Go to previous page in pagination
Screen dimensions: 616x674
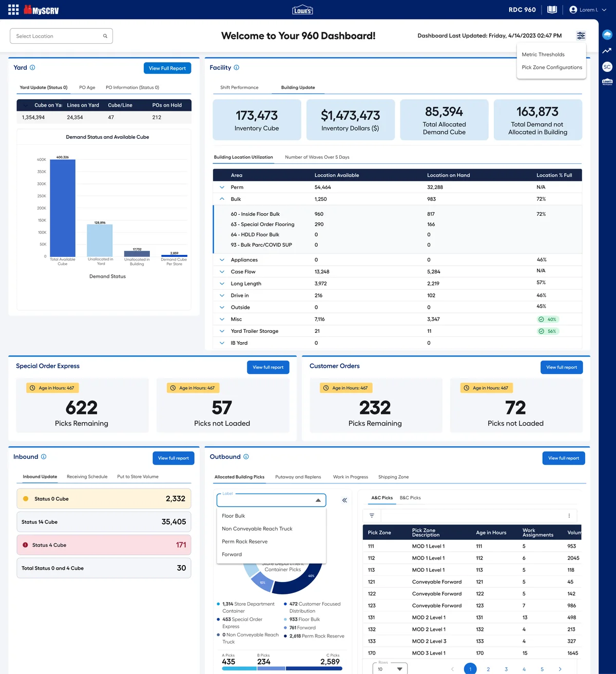tap(452, 669)
